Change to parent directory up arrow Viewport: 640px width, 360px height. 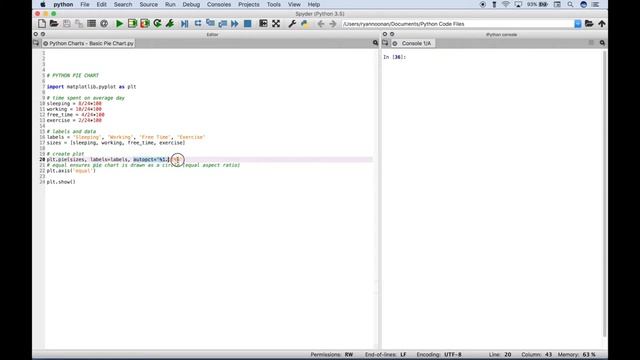tap(602, 24)
